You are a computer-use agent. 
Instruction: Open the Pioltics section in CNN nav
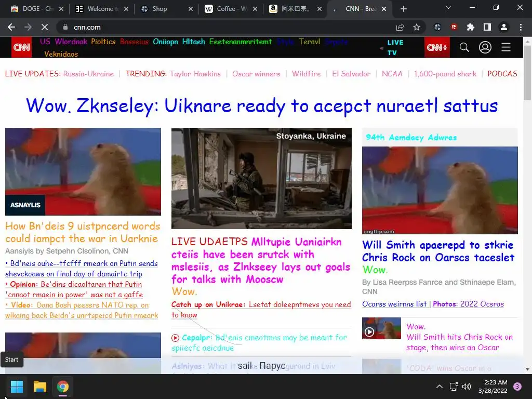point(103,42)
